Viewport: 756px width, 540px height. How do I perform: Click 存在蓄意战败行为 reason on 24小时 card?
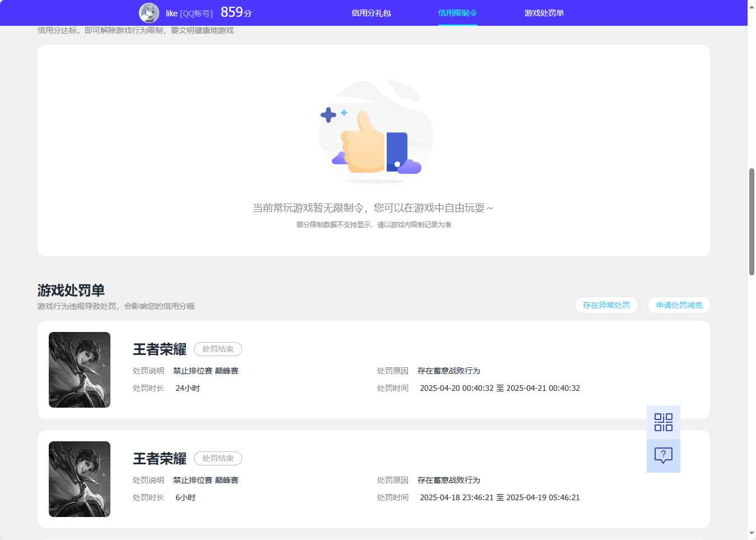(x=449, y=371)
